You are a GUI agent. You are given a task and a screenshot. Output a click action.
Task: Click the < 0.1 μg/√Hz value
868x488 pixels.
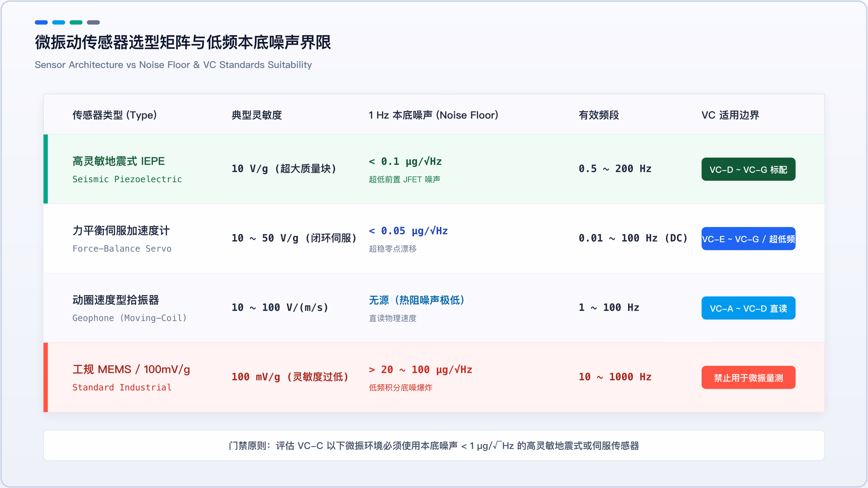(405, 161)
